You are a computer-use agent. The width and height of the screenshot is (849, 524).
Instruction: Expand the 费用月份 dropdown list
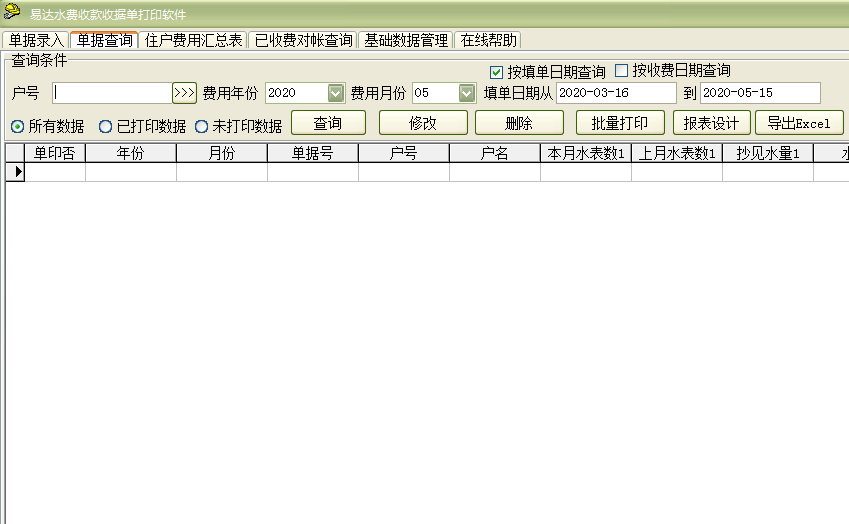466,93
